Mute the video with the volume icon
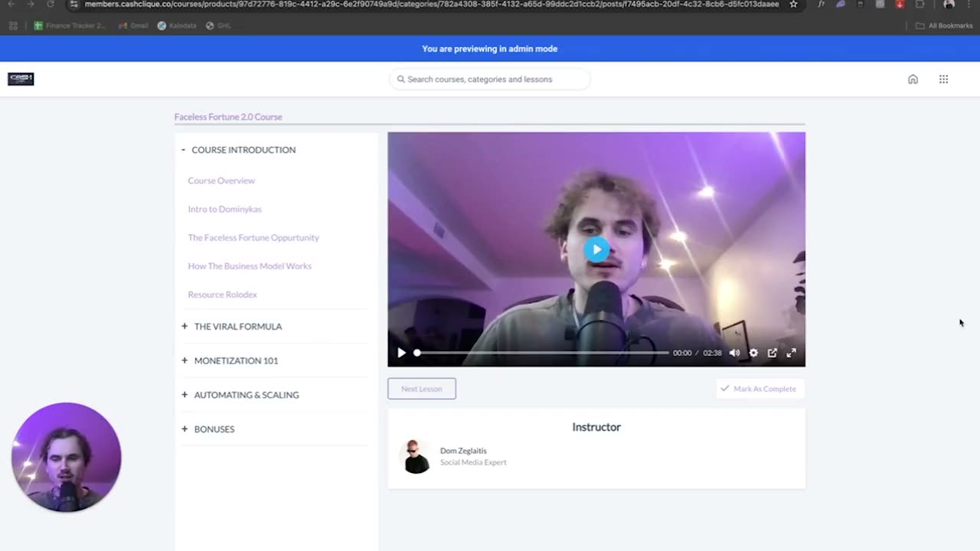 [x=734, y=353]
